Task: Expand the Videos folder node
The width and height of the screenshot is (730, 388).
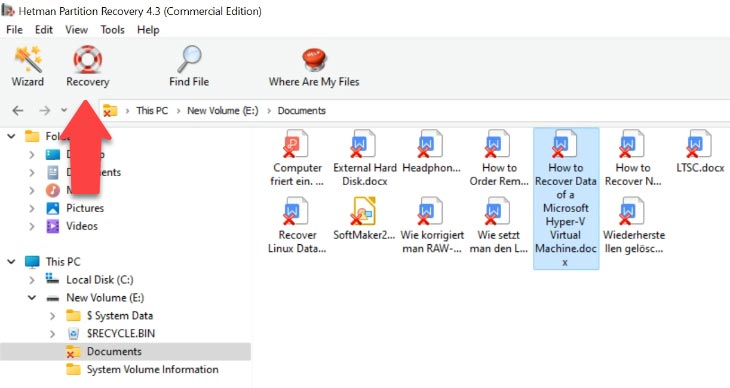Action: click(x=32, y=226)
